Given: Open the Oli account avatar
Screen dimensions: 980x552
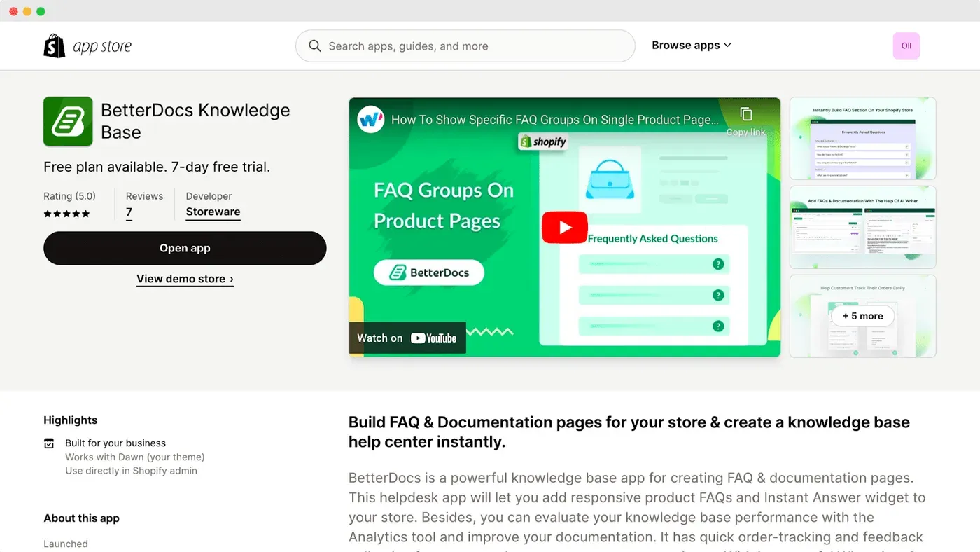Looking at the screenshot, I should (x=906, y=46).
